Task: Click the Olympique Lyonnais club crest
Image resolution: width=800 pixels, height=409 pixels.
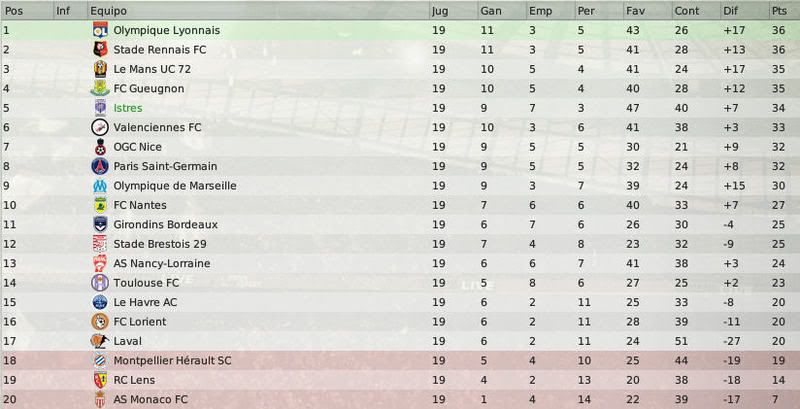Action: click(x=100, y=30)
